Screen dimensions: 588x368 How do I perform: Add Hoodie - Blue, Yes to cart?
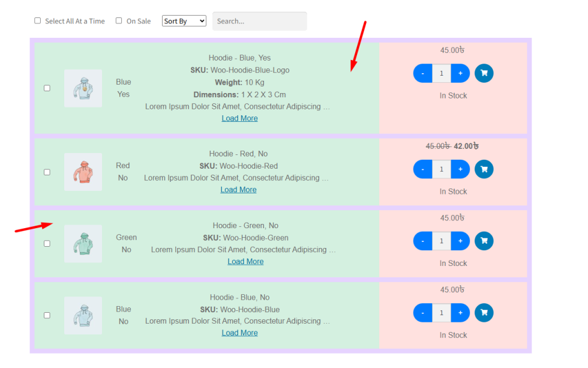[484, 73]
